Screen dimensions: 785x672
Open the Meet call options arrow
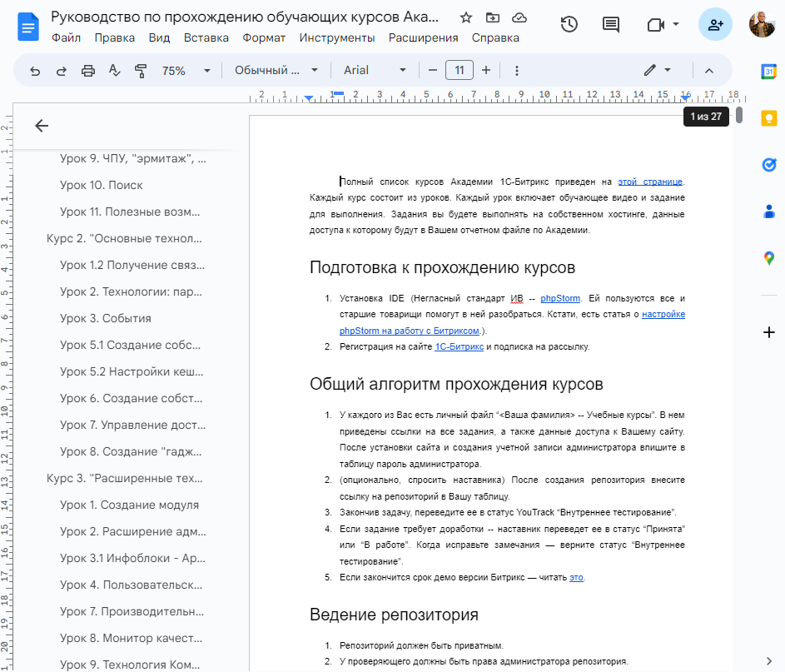coord(675,24)
